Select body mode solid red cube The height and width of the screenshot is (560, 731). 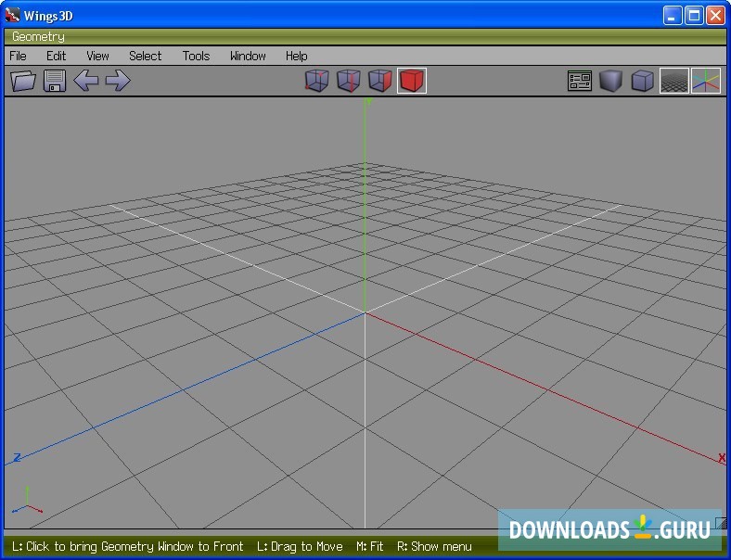412,81
